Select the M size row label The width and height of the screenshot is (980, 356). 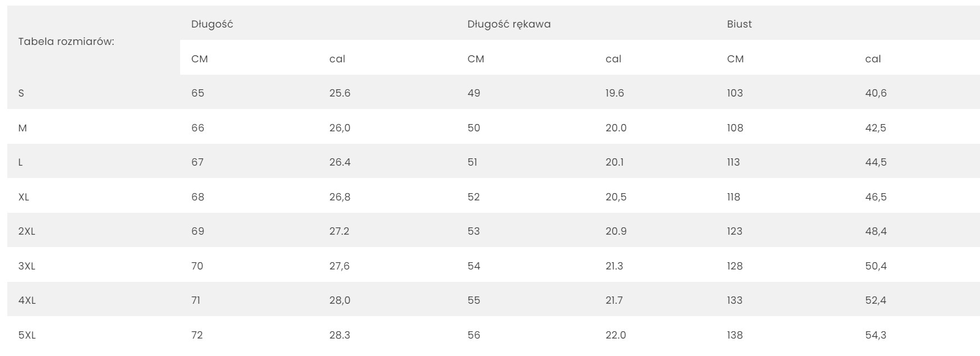[x=22, y=128]
